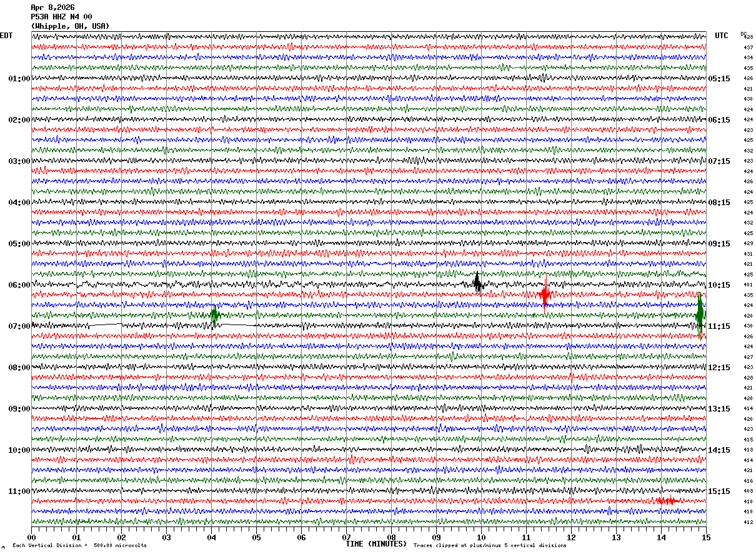Click the '02:00' EDT time label
Screen dimensions: 756x554
[x=19, y=120]
